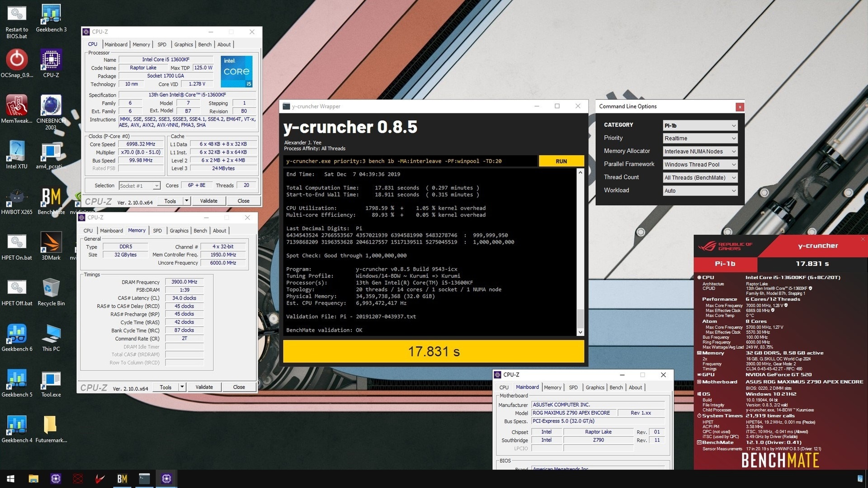Click the y-cruncher command line field
Image resolution: width=868 pixels, height=488 pixels.
point(410,161)
